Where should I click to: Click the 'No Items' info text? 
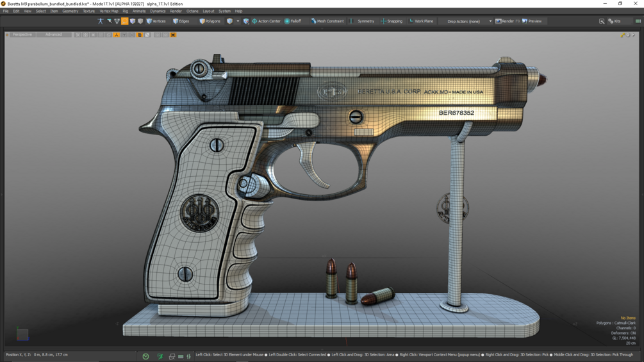pos(628,318)
